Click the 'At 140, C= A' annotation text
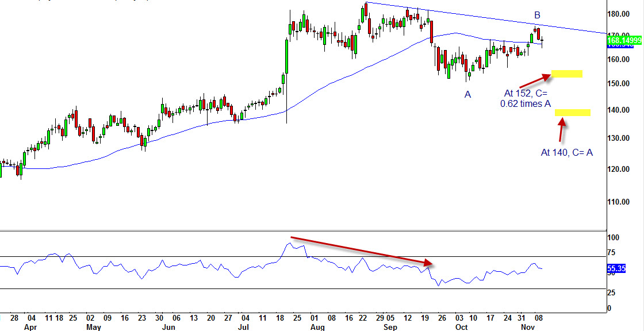The width and height of the screenshot is (644, 331). pos(566,152)
